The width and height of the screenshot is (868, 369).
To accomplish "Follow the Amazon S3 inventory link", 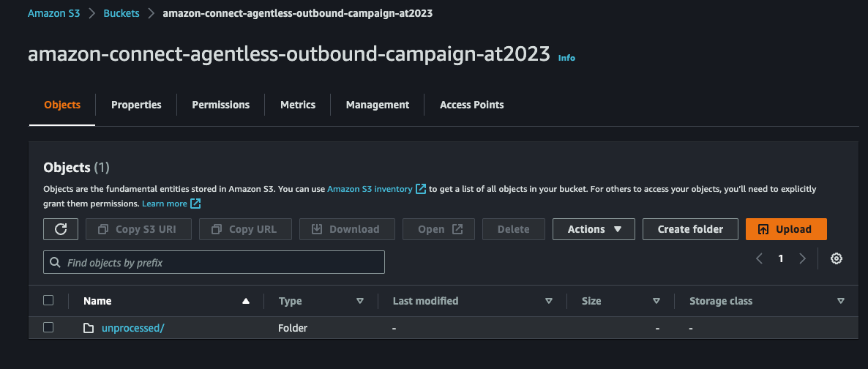I will tap(370, 189).
